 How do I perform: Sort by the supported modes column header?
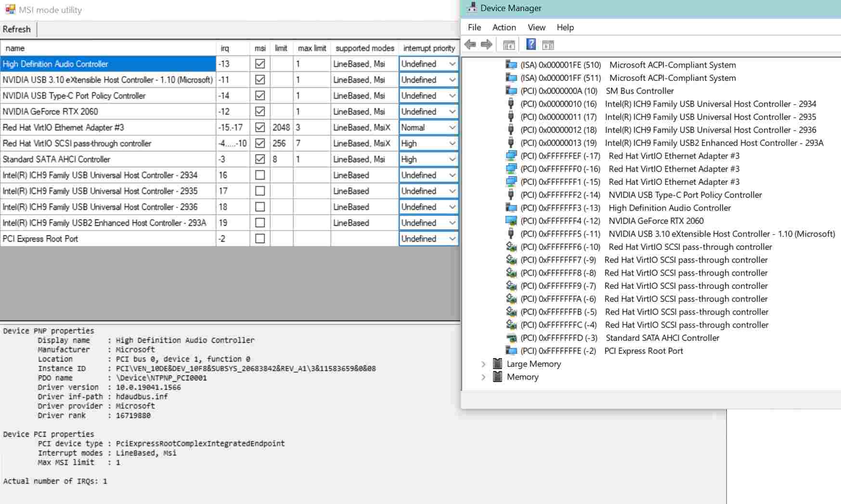(x=365, y=48)
